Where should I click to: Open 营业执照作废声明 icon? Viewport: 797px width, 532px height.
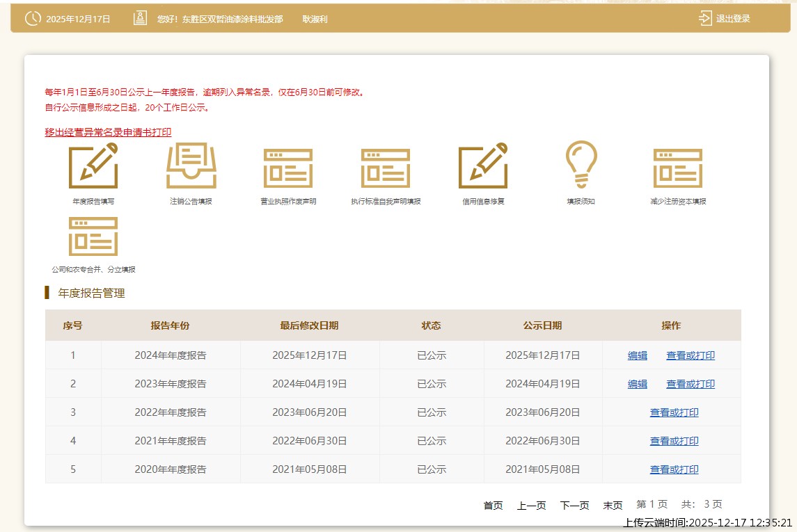pos(288,168)
